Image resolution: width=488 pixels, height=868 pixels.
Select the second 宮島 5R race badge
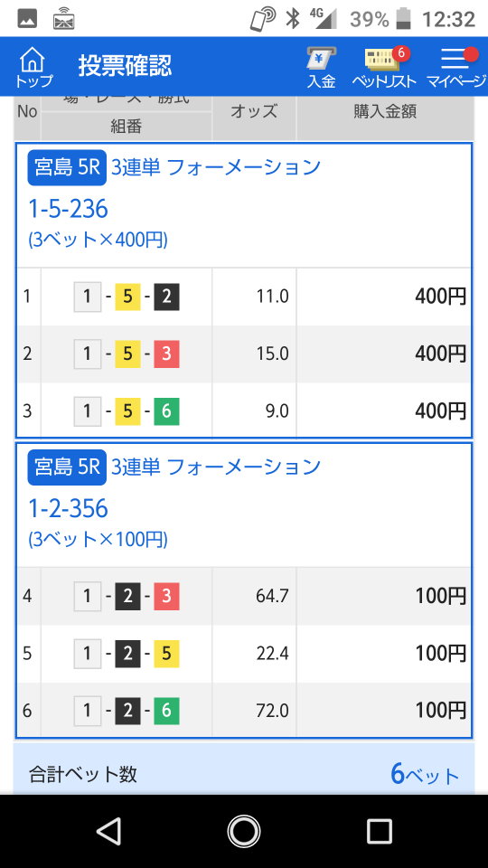tap(66, 467)
